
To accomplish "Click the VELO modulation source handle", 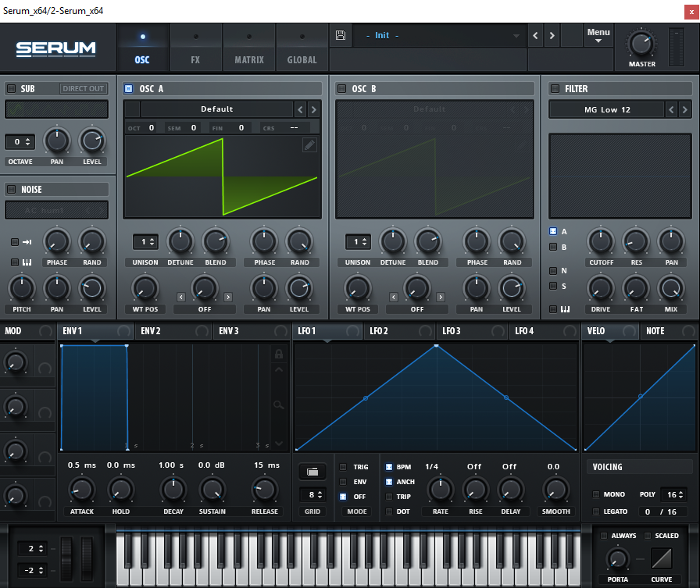I will pyautogui.click(x=629, y=331).
